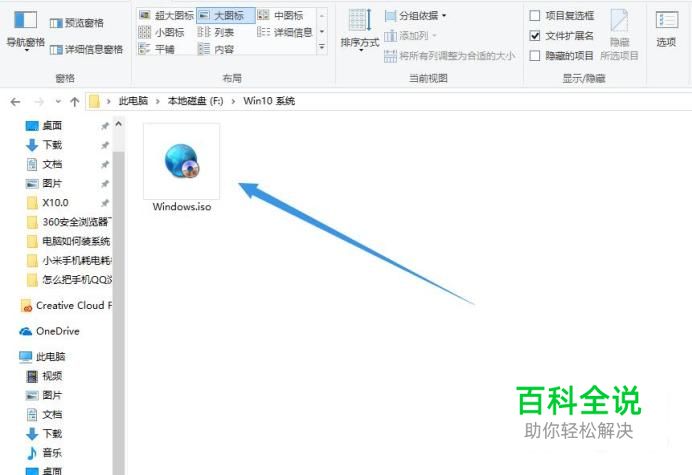
Task: Open recent locations dropdown arrow
Action: (58, 102)
